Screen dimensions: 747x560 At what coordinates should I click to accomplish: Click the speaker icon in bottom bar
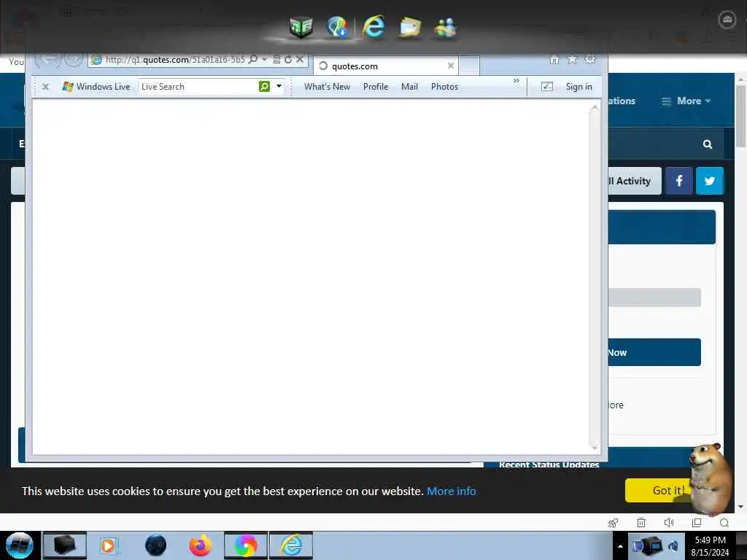click(x=669, y=523)
